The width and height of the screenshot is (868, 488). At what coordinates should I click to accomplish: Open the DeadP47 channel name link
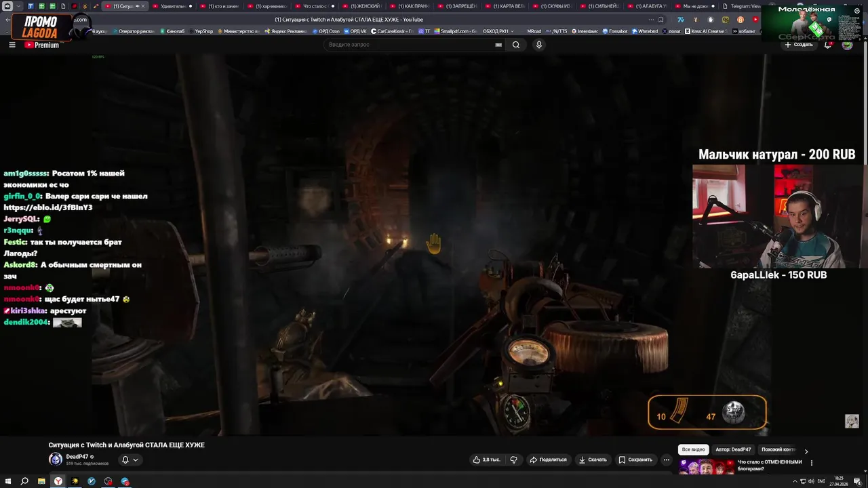tap(77, 457)
